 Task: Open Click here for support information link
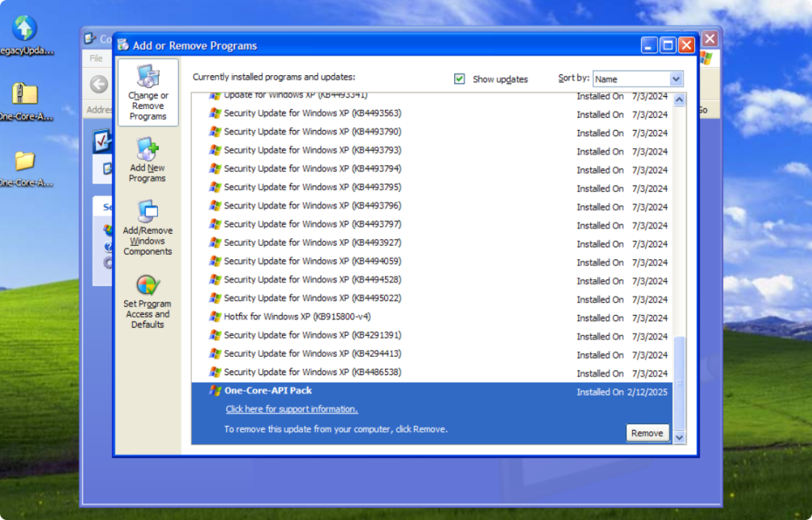(x=292, y=410)
